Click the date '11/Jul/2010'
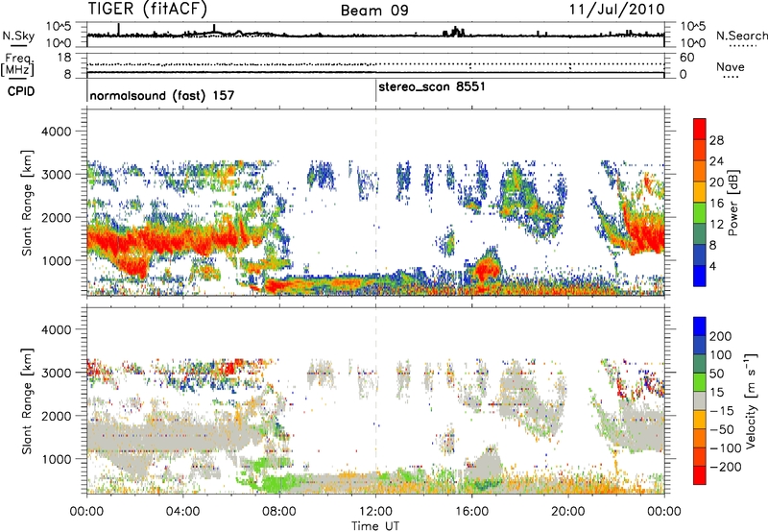768x532 pixels. [616, 10]
